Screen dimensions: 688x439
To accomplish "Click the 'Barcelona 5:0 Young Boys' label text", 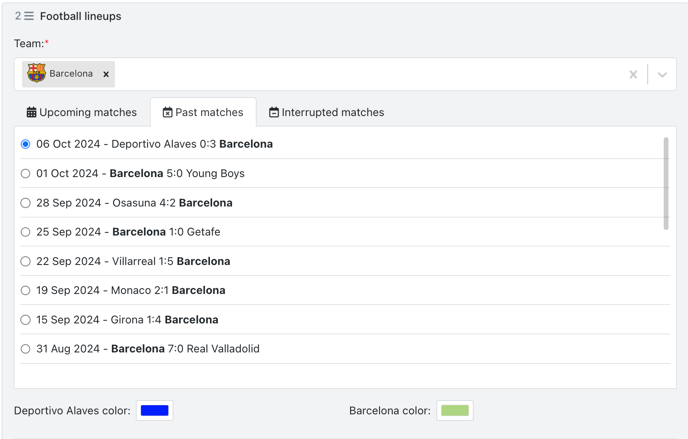I will point(177,173).
